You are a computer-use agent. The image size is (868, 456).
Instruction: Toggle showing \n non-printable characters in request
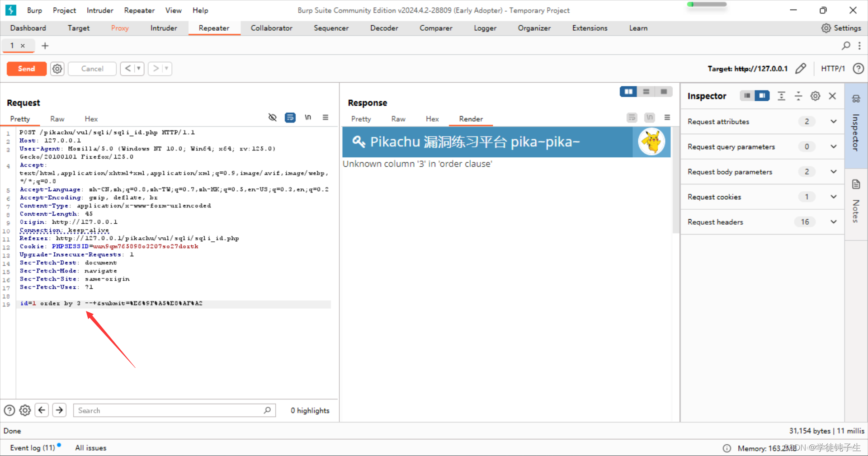point(308,118)
